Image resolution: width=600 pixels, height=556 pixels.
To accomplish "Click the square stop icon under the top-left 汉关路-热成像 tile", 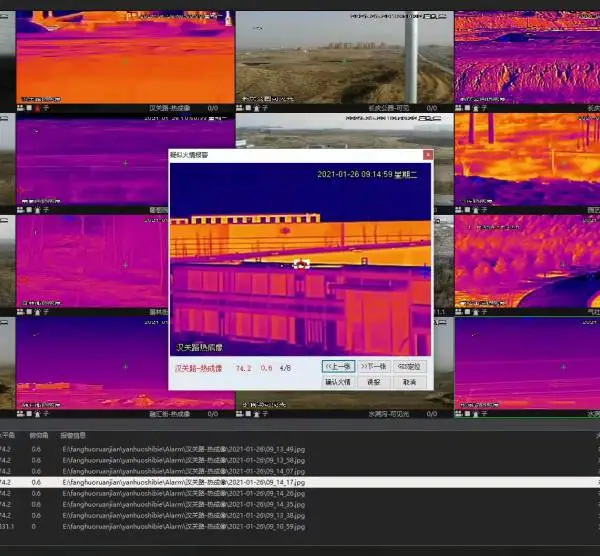I will coord(29,108).
